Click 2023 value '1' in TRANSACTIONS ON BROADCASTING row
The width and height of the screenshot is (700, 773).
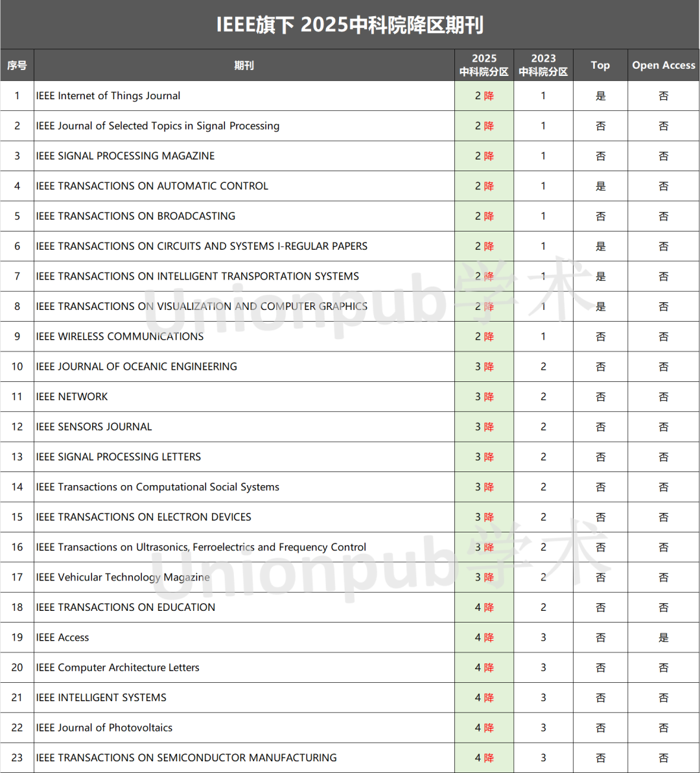pyautogui.click(x=543, y=216)
